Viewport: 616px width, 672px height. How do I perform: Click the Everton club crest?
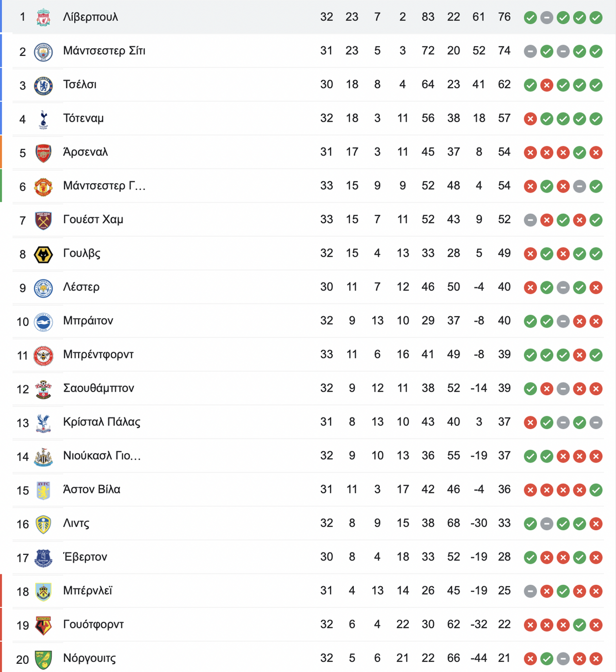(x=44, y=558)
